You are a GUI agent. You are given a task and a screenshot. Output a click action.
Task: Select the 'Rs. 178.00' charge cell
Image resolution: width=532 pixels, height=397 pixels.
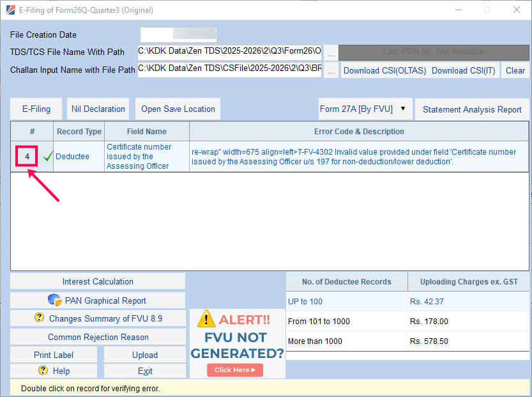point(469,322)
